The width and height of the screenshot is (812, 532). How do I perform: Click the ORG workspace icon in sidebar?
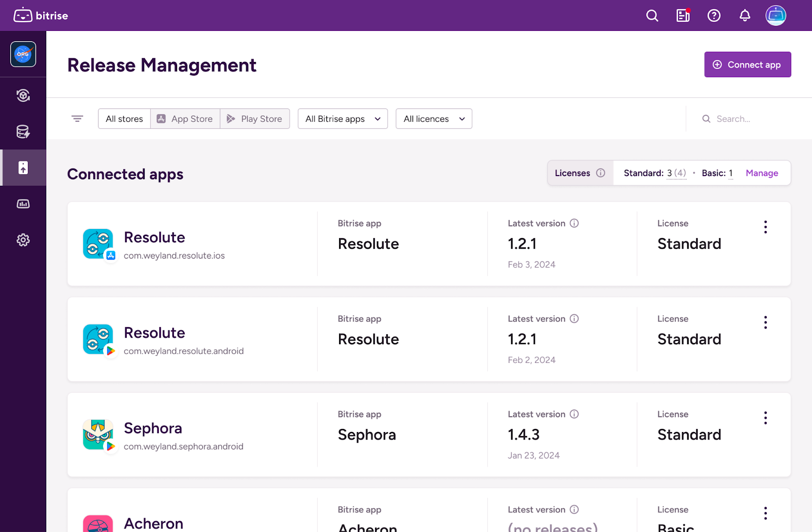pyautogui.click(x=23, y=54)
